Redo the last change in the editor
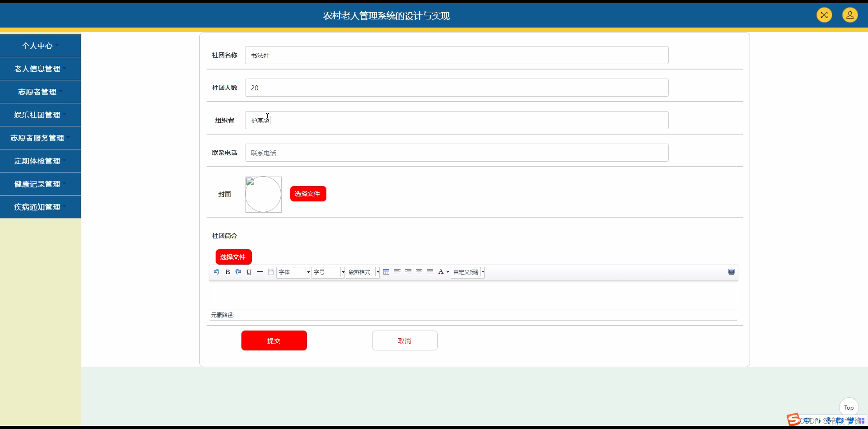Screen dimensions: 868x429 pos(238,272)
